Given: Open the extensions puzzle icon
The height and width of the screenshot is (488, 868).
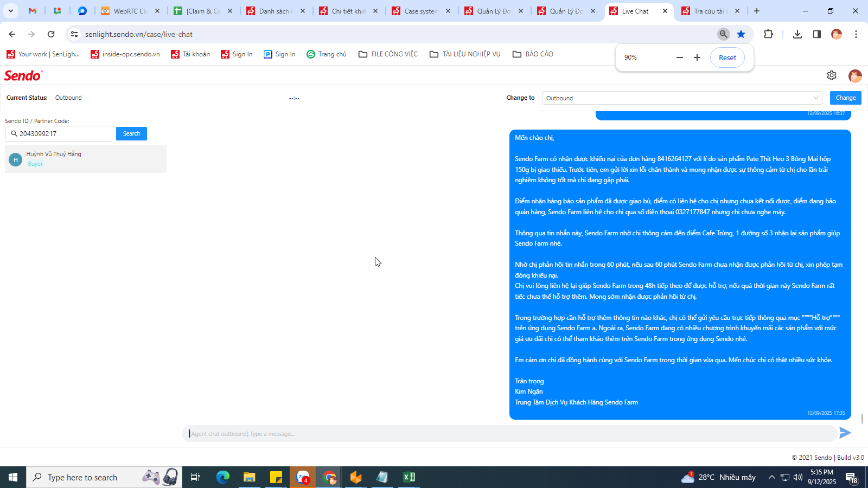Looking at the screenshot, I should (x=768, y=34).
